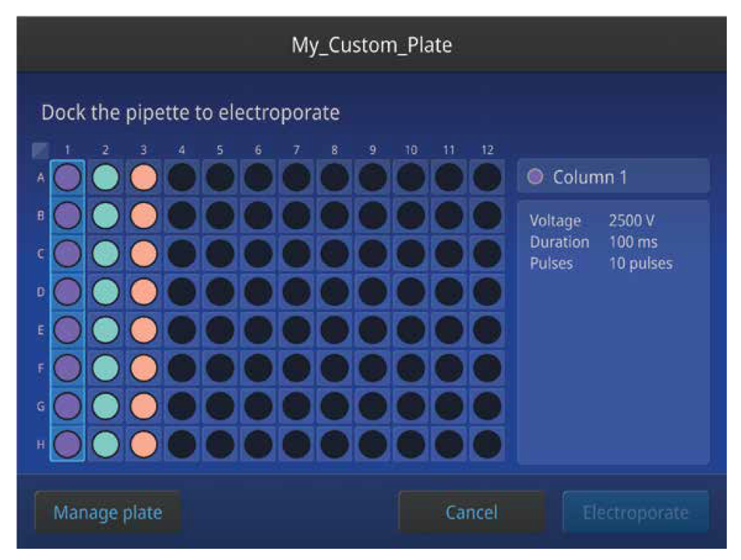This screenshot has width=741, height=560.
Task: Click the teal well D2
Action: [x=106, y=292]
